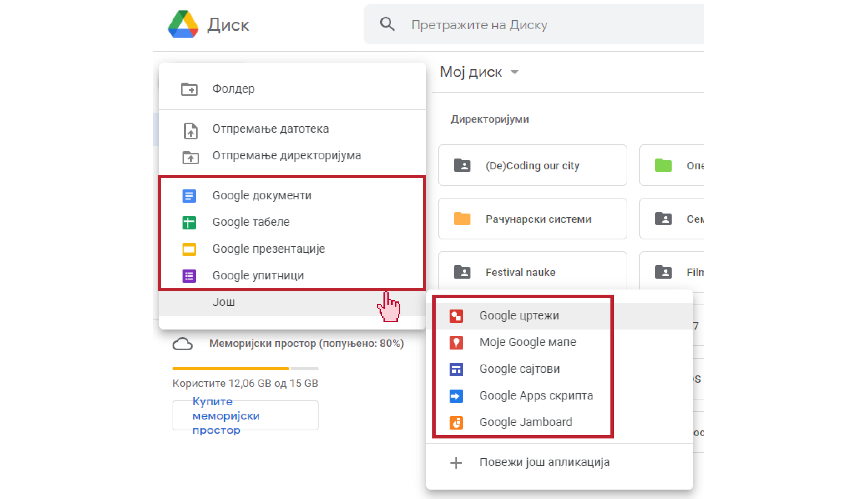Click Купите меморијски простор button
The image size is (868, 499).
tap(245, 416)
